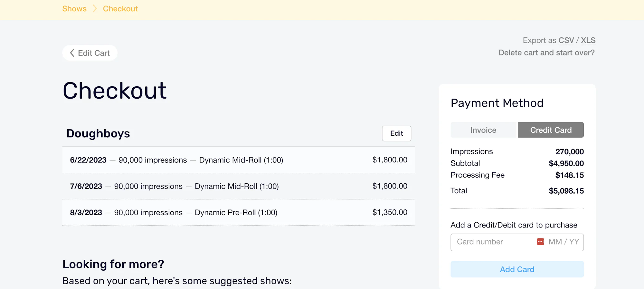Click the back chevron in Edit Cart
Viewport: 644px width, 289px height.
pos(72,53)
